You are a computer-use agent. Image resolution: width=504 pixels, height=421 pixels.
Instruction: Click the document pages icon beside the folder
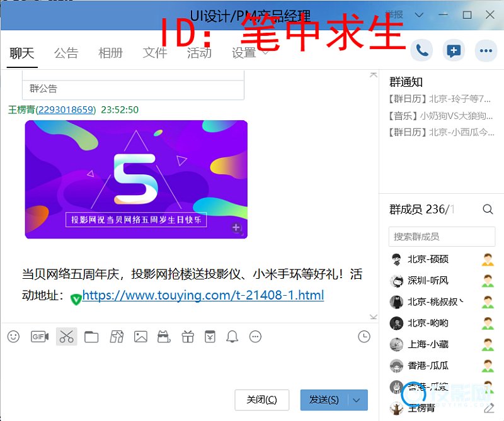click(x=117, y=337)
